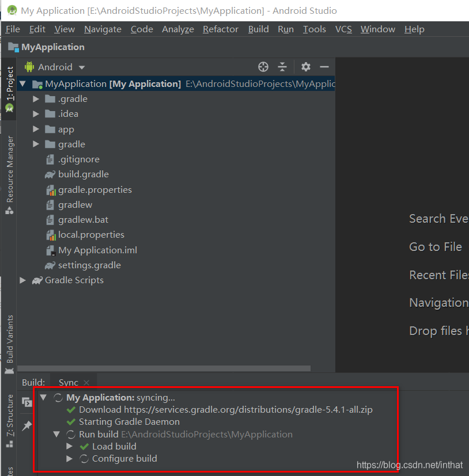Select the My Application.iml file name
The image size is (469, 476).
(x=97, y=250)
